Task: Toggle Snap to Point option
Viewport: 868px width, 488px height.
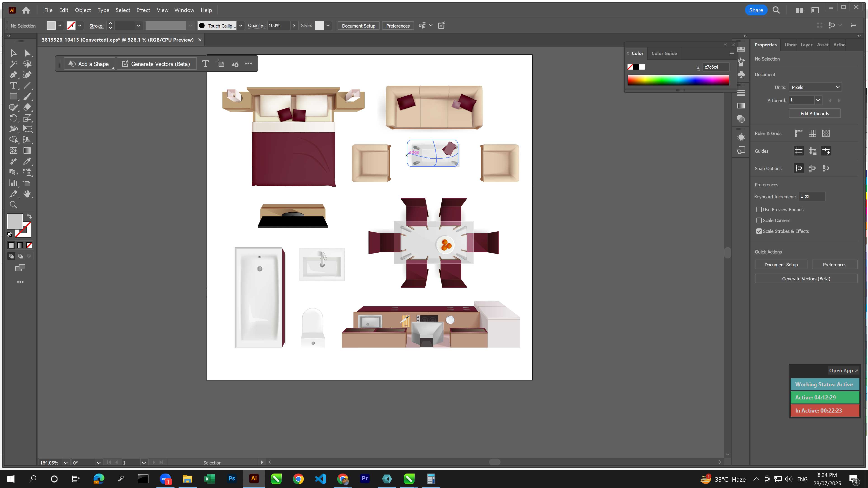Action: [799, 168]
